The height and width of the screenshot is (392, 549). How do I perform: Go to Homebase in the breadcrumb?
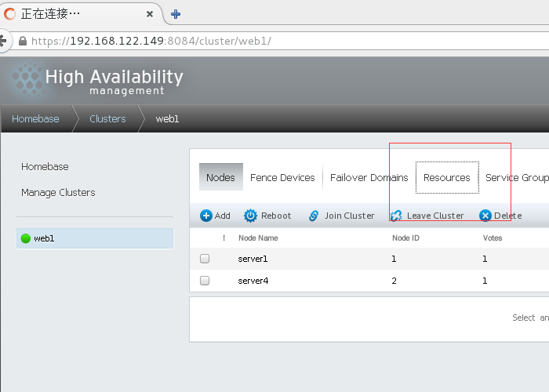35,119
